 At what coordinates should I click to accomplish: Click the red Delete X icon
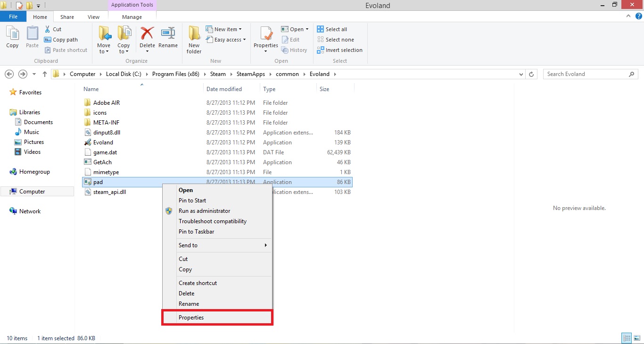(x=147, y=34)
